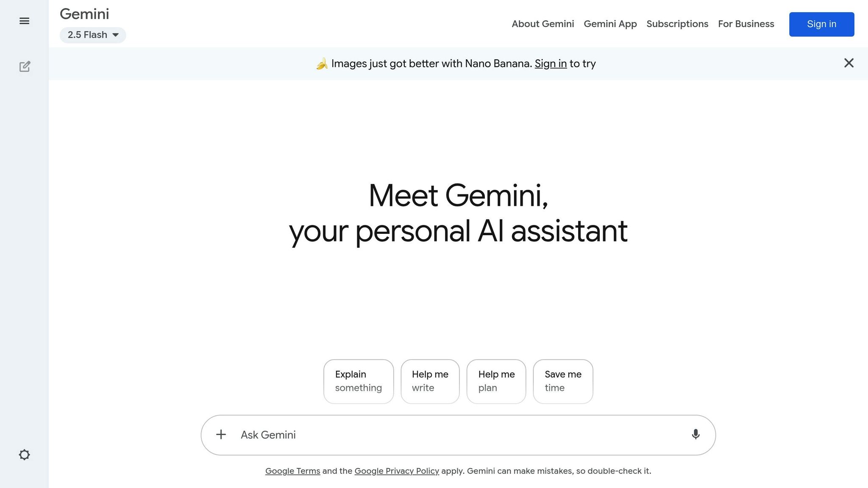
Task: Start a new chat with the pencil icon
Action: click(25, 67)
